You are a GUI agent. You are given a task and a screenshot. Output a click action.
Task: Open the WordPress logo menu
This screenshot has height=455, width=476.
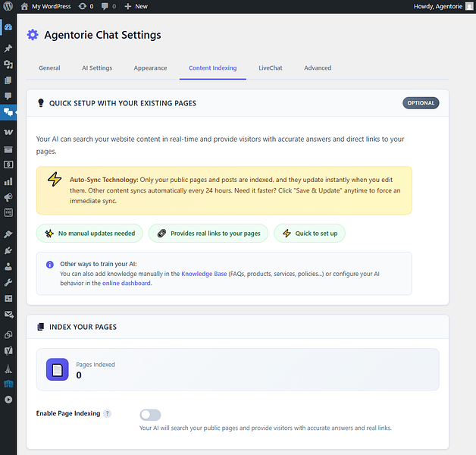click(x=8, y=6)
